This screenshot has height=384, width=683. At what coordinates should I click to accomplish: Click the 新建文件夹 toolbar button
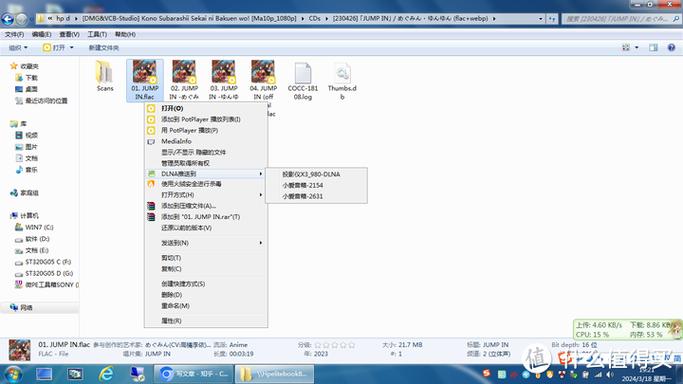click(104, 47)
